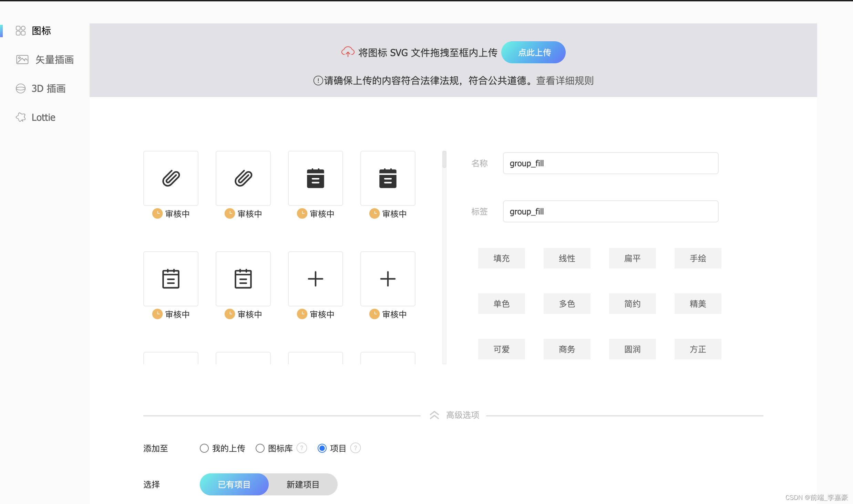Select the 项目 radio option
Screen dimensions: 853x504
tap(322, 448)
